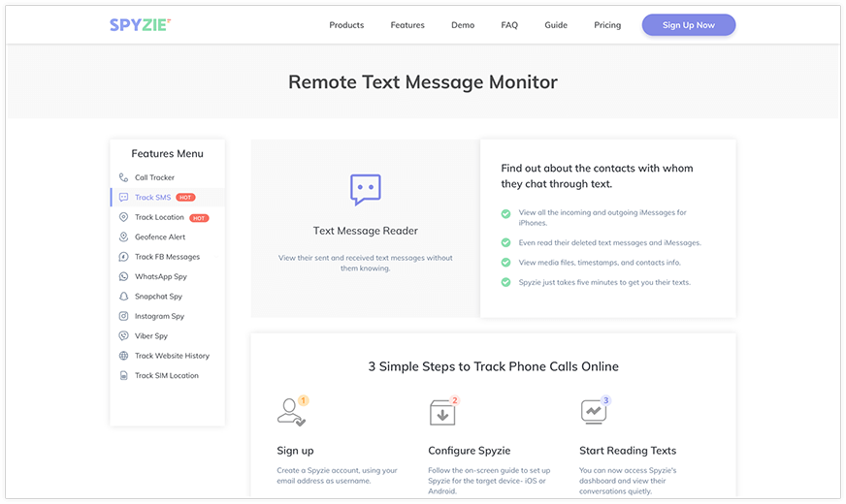Click the Sign up step heading
The image size is (846, 504).
pyautogui.click(x=295, y=451)
